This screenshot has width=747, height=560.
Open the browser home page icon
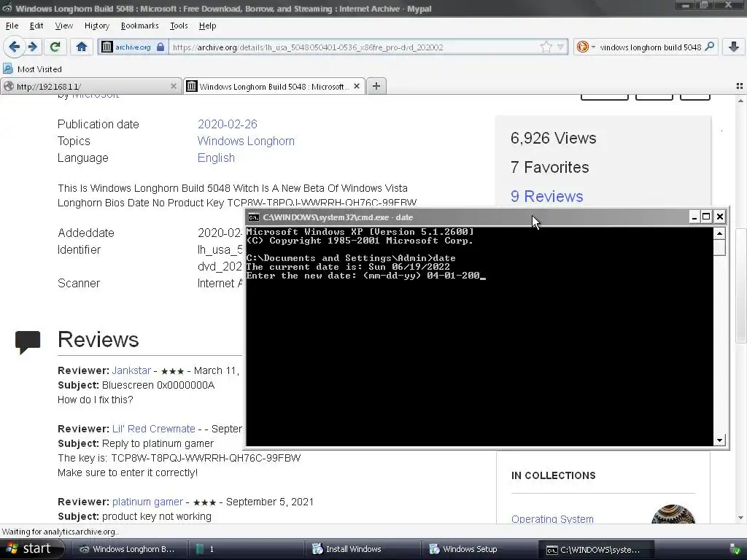82,47
